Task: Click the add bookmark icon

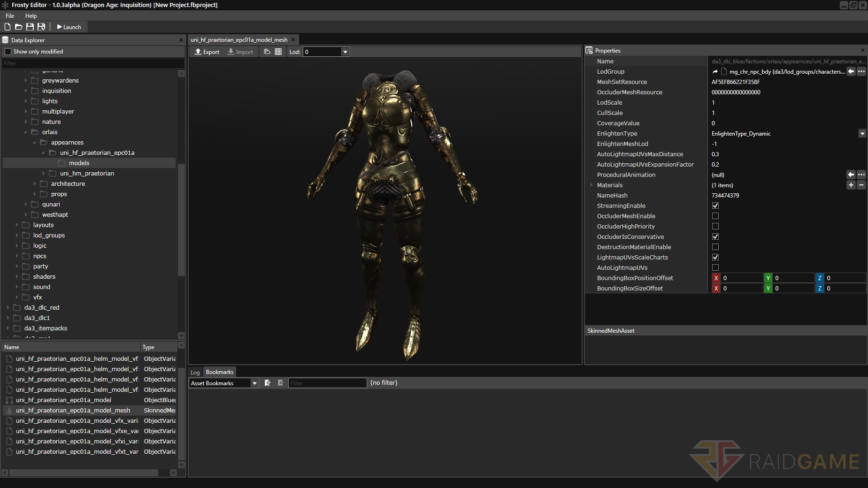Action: point(268,383)
